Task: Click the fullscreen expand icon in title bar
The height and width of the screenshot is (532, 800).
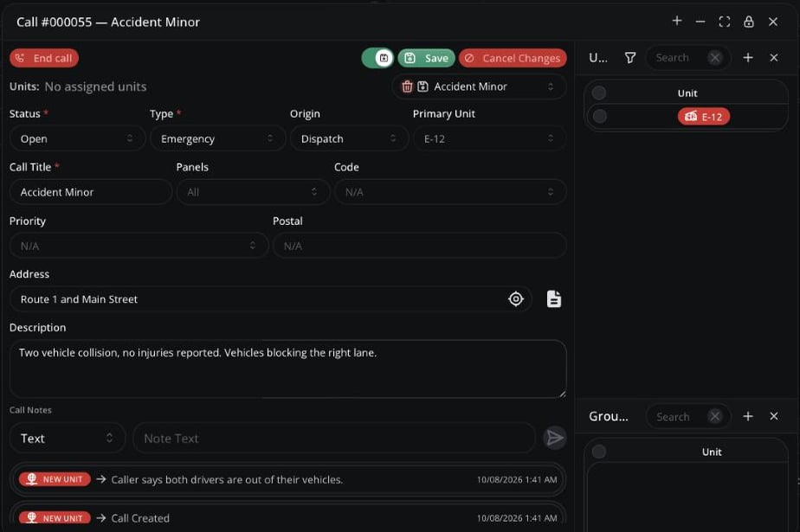Action: point(725,22)
